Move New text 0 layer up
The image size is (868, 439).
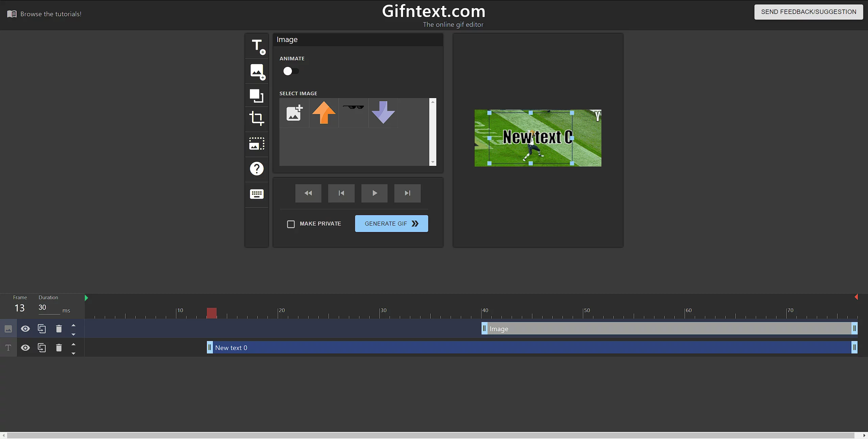click(74, 344)
